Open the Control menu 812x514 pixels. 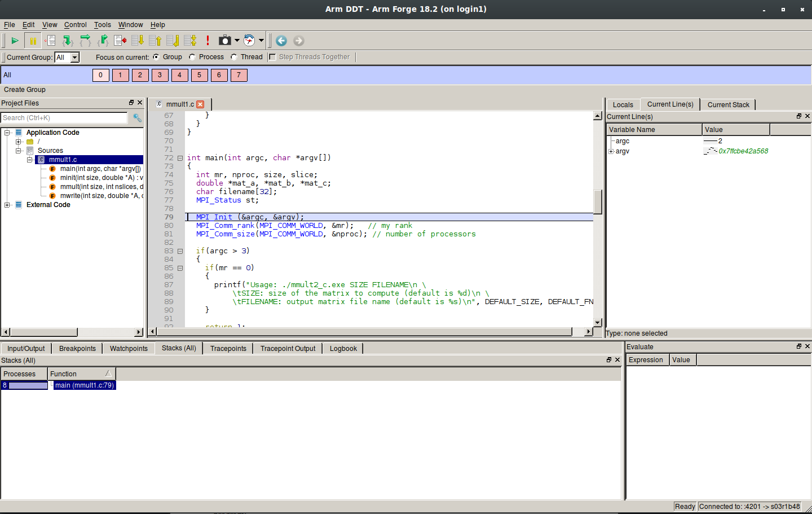point(76,25)
